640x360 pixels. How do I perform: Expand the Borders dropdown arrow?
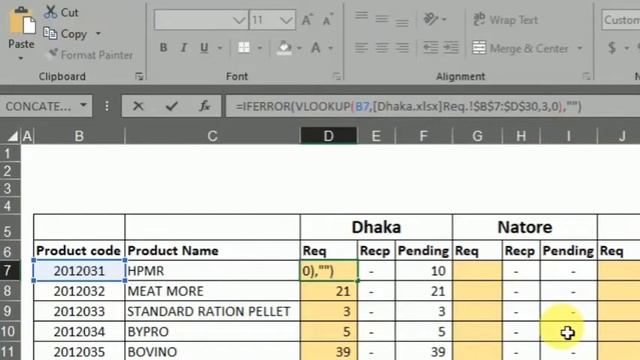pyautogui.click(x=260, y=48)
